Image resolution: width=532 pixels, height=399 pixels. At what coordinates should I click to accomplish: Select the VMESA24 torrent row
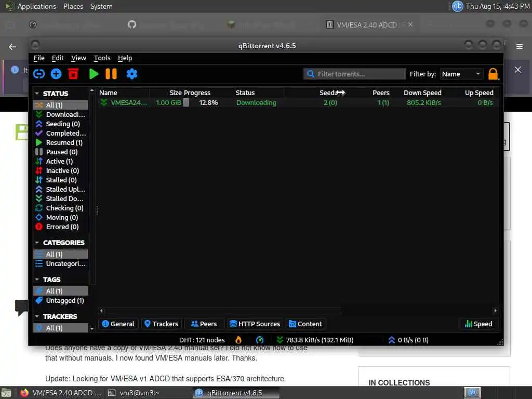[x=299, y=102]
